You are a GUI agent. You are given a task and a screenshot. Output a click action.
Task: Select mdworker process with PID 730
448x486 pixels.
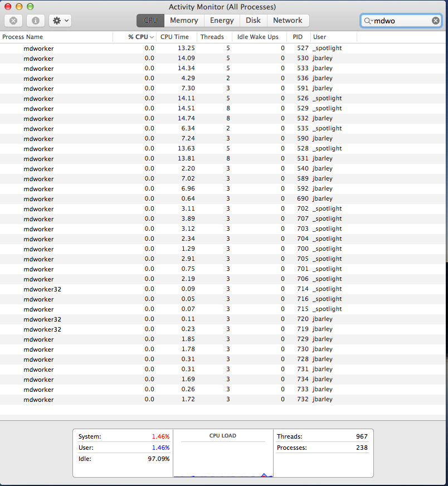pyautogui.click(x=223, y=349)
